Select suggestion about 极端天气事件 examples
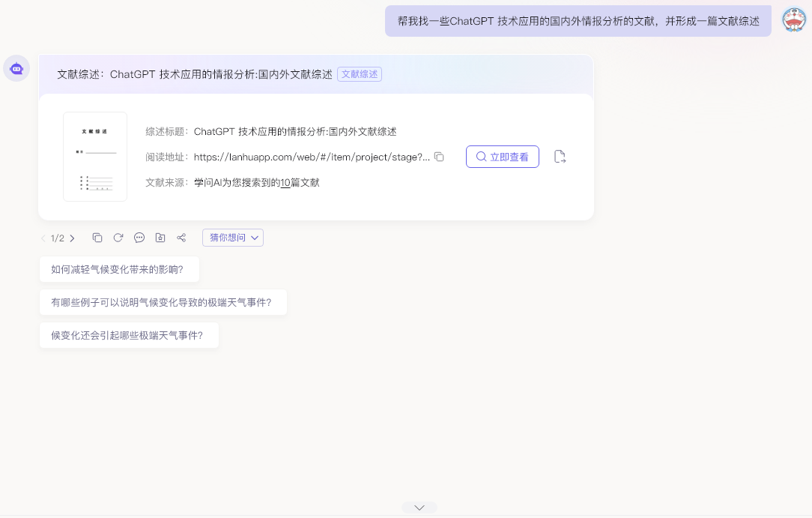Screen dimensions: 812x518 pos(163,302)
